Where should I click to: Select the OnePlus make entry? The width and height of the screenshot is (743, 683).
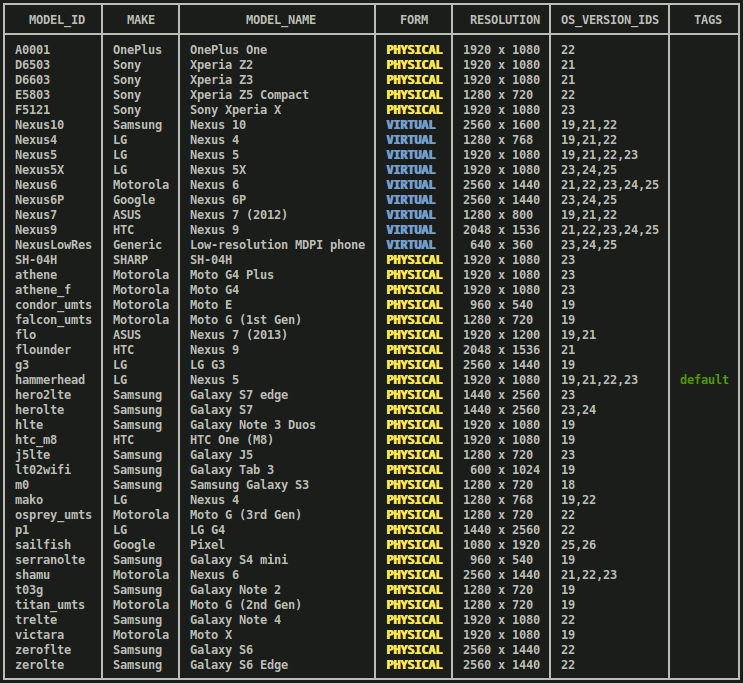(x=137, y=50)
